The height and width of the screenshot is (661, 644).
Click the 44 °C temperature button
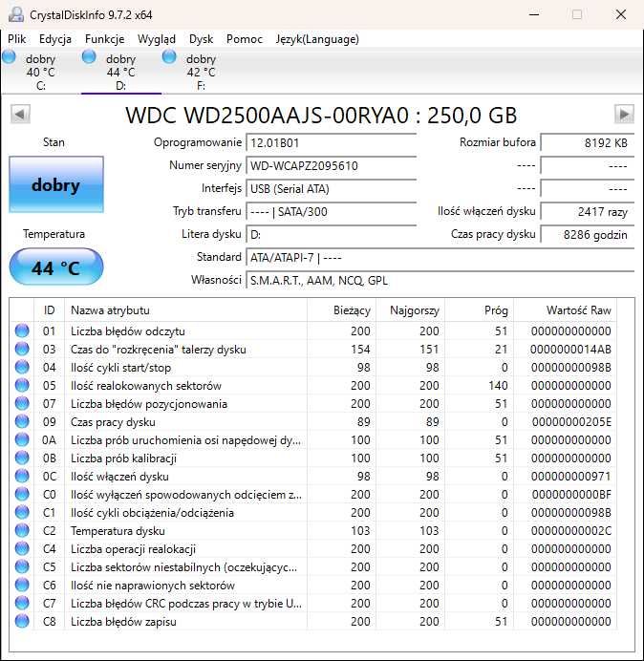click(56, 267)
